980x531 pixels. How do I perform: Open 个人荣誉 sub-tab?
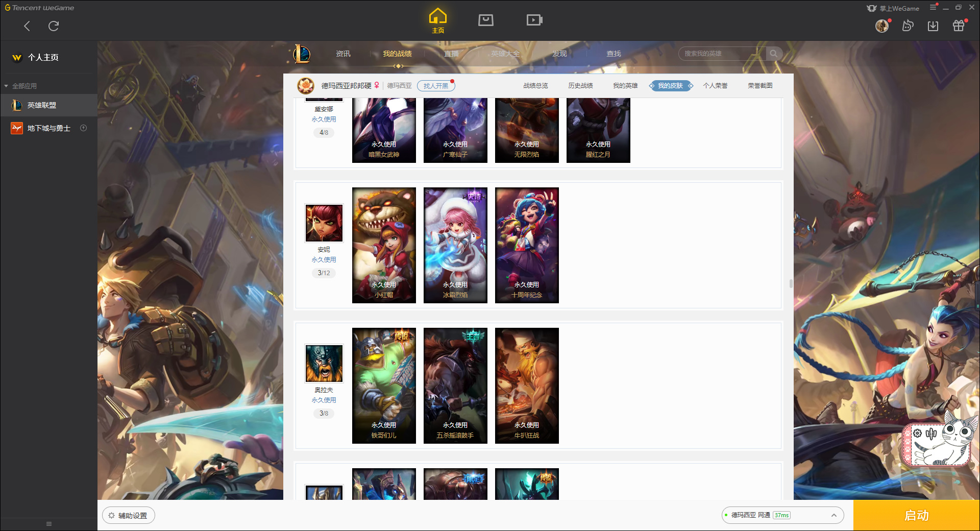point(715,86)
